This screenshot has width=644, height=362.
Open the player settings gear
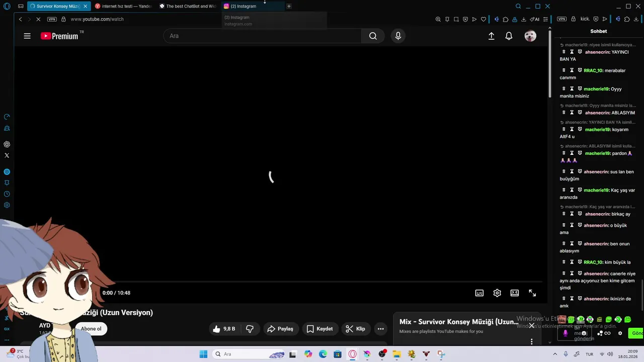click(497, 293)
